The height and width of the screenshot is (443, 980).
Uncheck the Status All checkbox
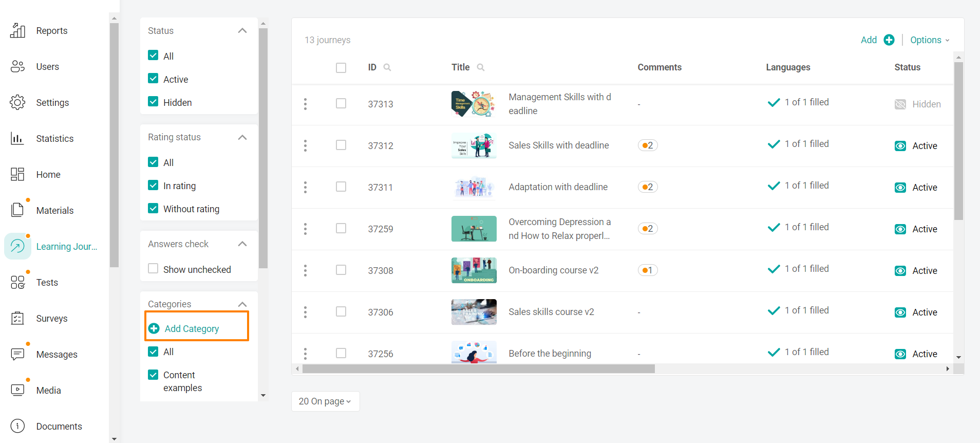coord(153,56)
